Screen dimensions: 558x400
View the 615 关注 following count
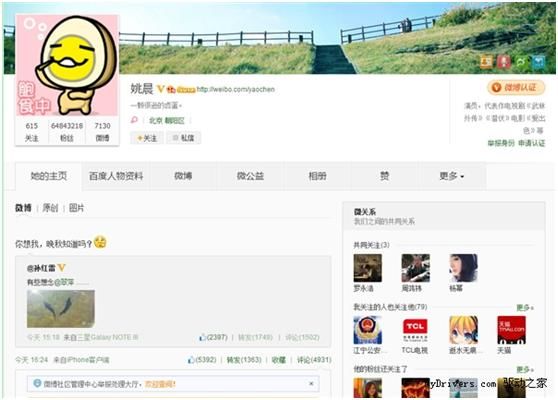tap(32, 132)
